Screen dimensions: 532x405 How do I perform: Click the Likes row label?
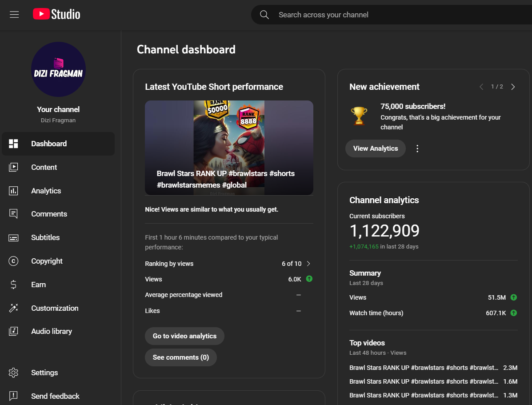pos(152,311)
